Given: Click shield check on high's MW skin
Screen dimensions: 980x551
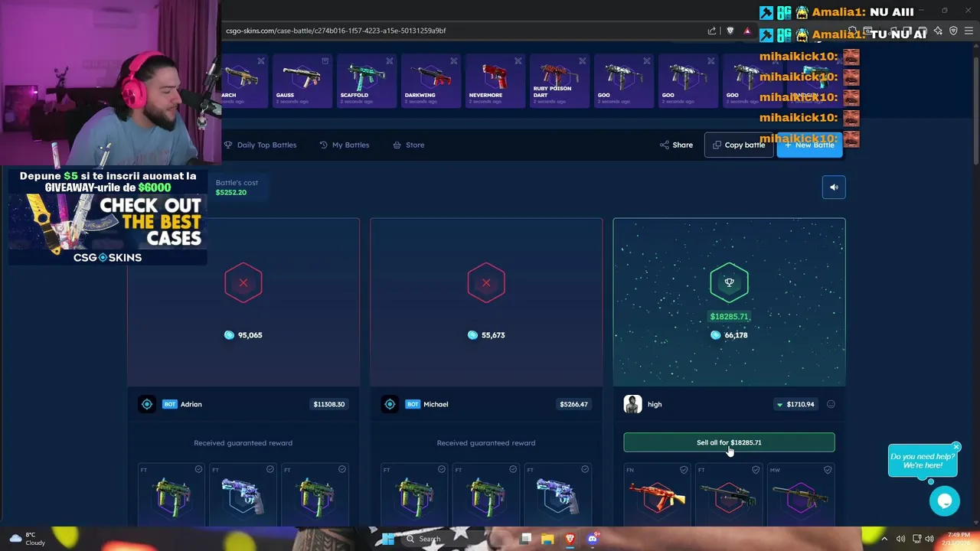Looking at the screenshot, I should point(827,470).
